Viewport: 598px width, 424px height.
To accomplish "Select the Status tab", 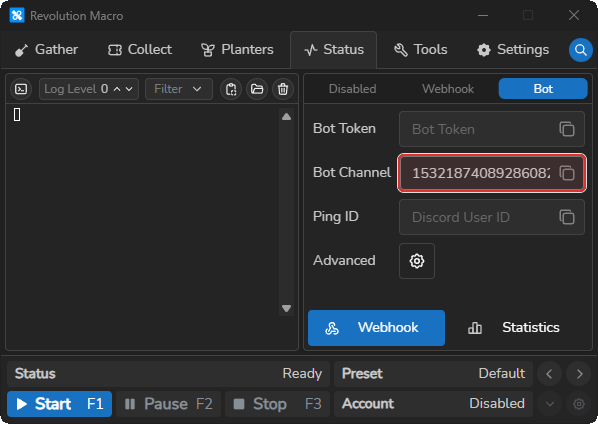I will (x=334, y=50).
